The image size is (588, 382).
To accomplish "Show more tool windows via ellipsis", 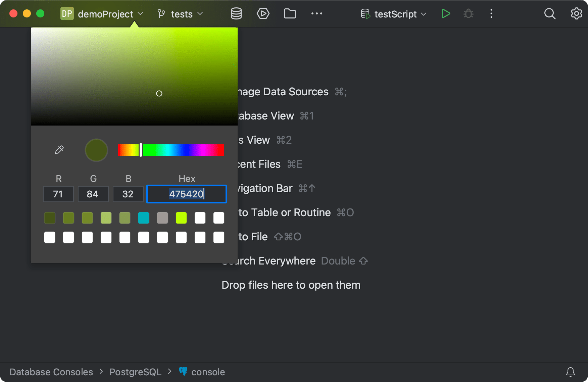I will tap(316, 14).
